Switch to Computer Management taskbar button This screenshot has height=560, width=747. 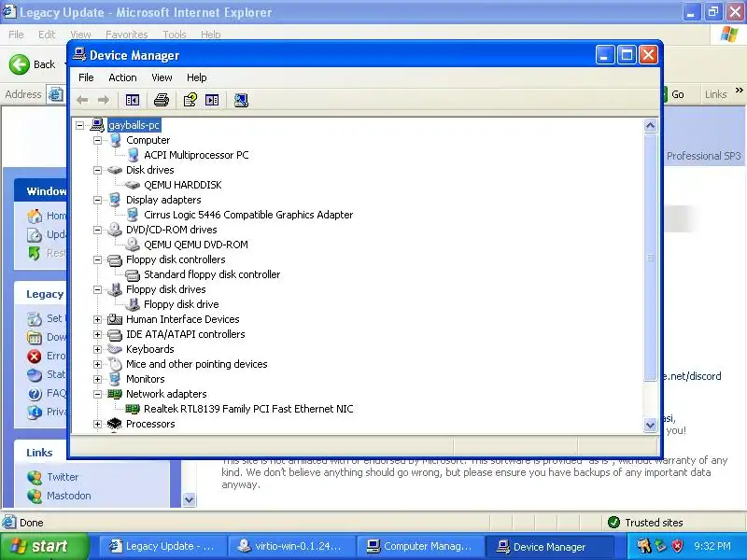tap(420, 546)
